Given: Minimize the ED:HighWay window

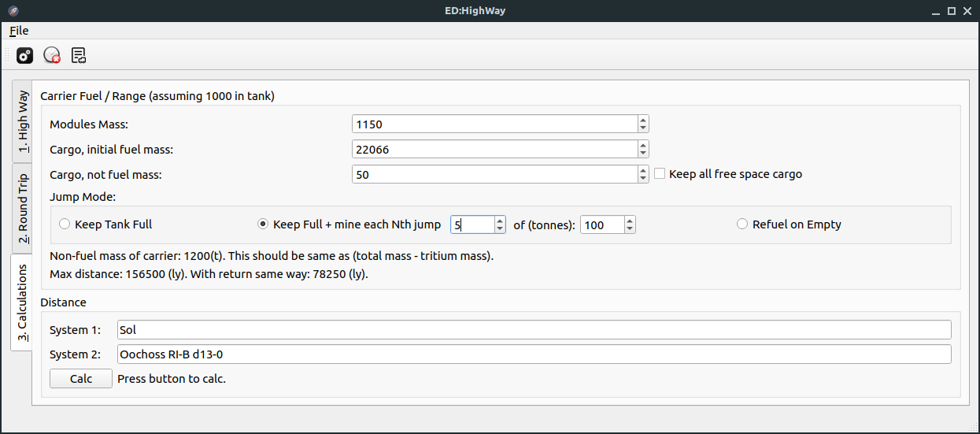Looking at the screenshot, I should [x=937, y=11].
